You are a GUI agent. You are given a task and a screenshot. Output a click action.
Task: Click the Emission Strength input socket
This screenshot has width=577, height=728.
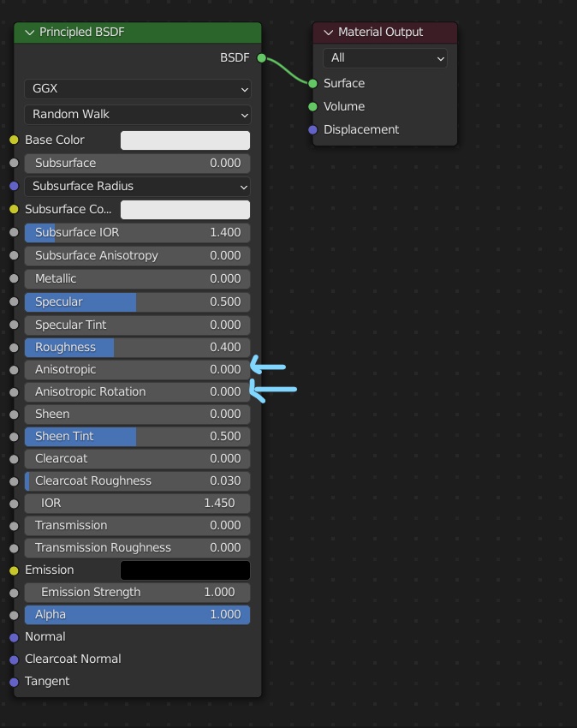pyautogui.click(x=14, y=593)
